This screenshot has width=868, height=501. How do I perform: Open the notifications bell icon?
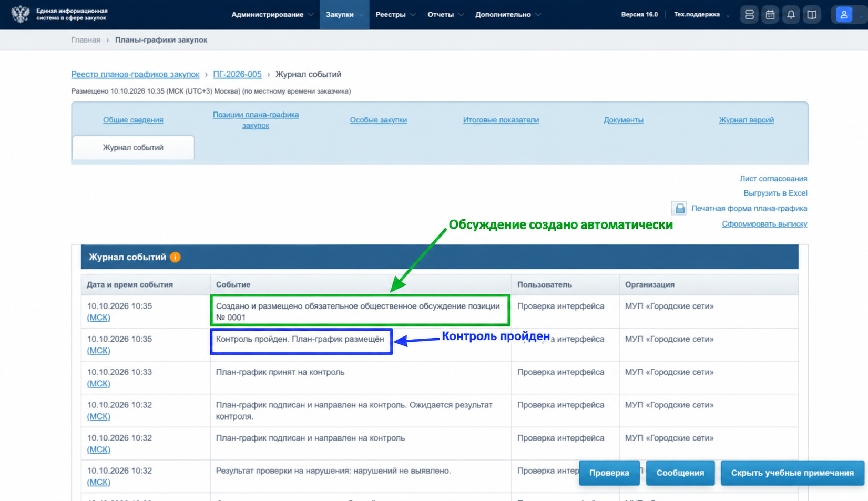(x=791, y=15)
